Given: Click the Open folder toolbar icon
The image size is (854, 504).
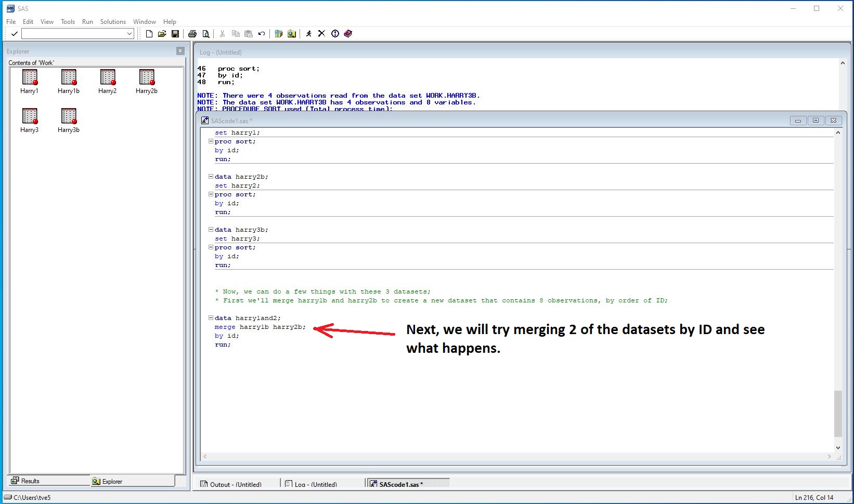Looking at the screenshot, I should (162, 34).
